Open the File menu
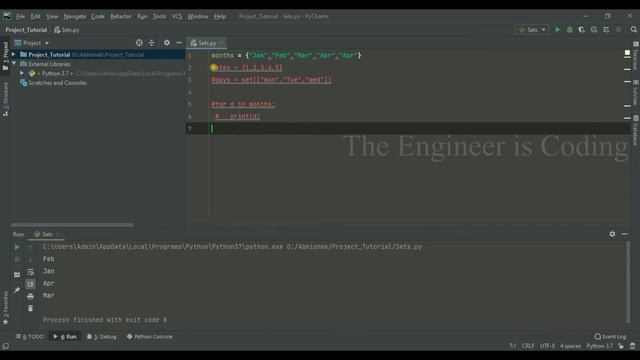This screenshot has height=360, width=640. (20, 16)
